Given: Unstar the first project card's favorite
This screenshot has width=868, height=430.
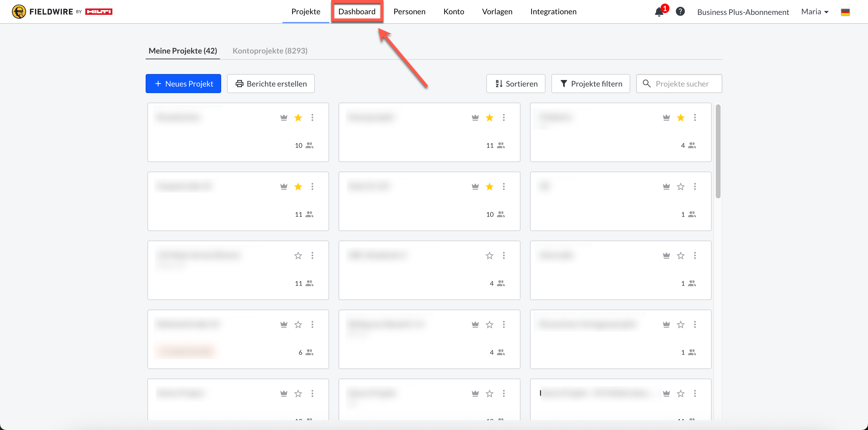Looking at the screenshot, I should (x=298, y=117).
